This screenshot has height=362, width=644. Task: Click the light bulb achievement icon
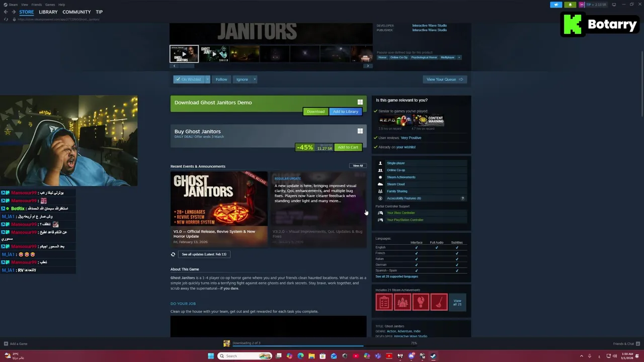point(421,302)
